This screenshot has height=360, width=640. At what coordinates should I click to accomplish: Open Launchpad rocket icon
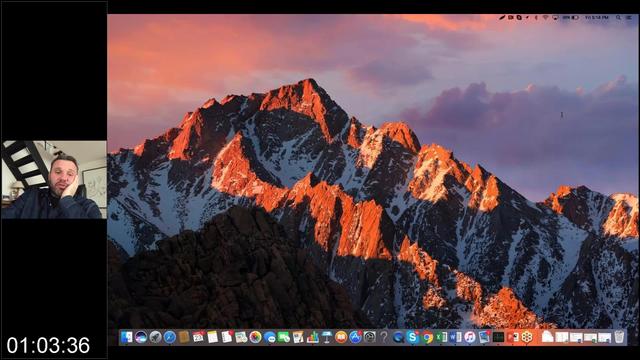pos(155,337)
